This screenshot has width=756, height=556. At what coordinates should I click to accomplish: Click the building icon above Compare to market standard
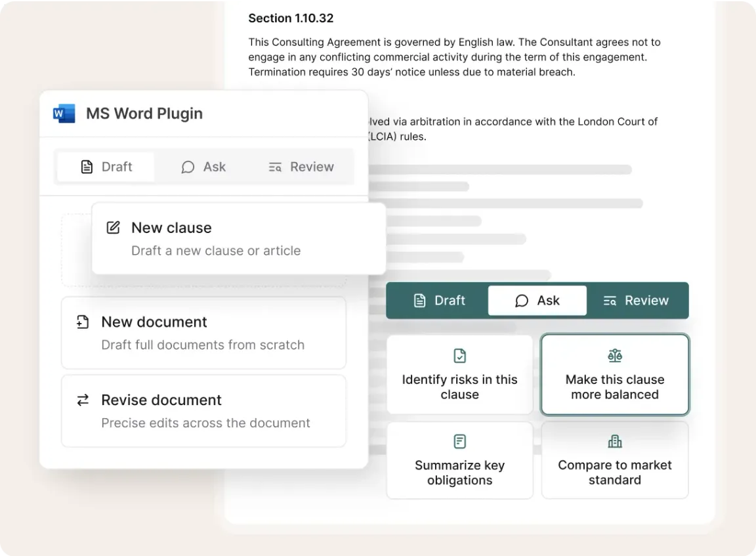tap(614, 441)
